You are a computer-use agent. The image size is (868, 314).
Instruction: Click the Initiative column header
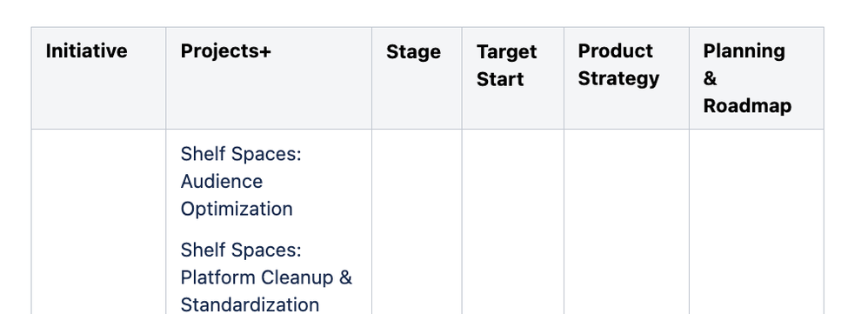[98, 78]
